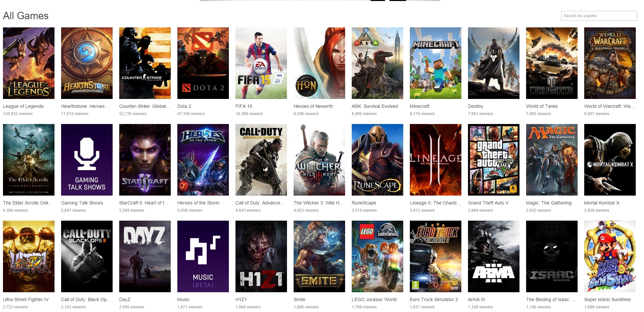Open the Dota 2 cover art
The image size is (644, 312).
click(203, 63)
